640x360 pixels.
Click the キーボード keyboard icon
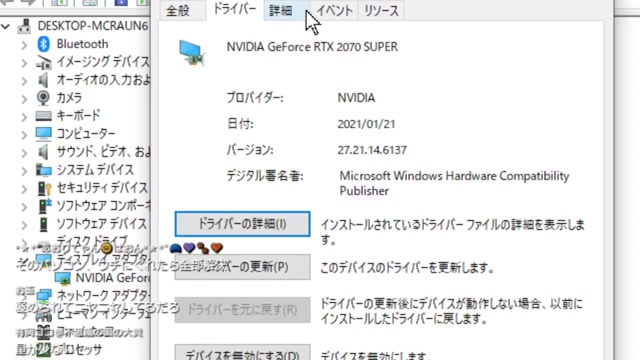tap(43, 116)
